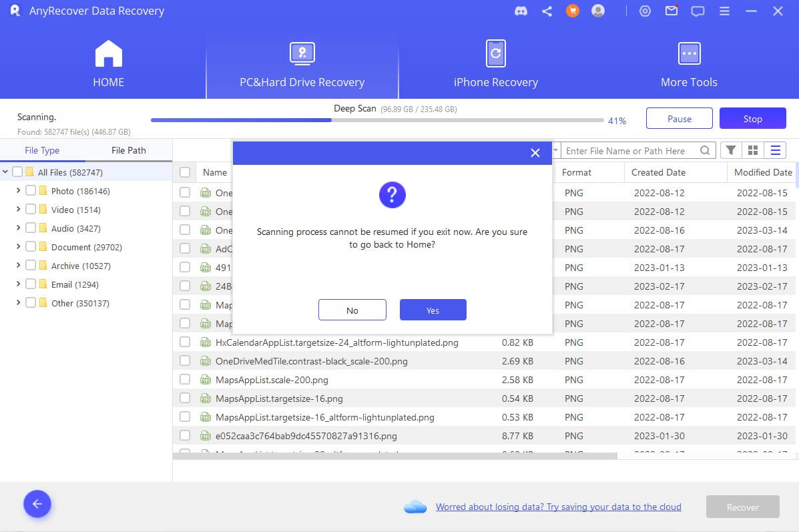Select checkbox for MapsAppList.scale-200.png
This screenshot has height=532, width=799.
pos(185,380)
